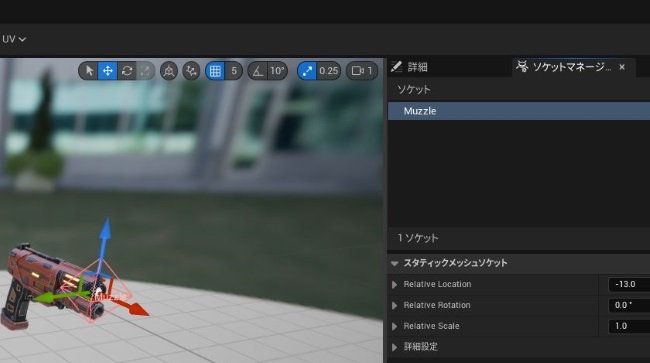Click the 1 ソケット count label

pyautogui.click(x=417, y=238)
